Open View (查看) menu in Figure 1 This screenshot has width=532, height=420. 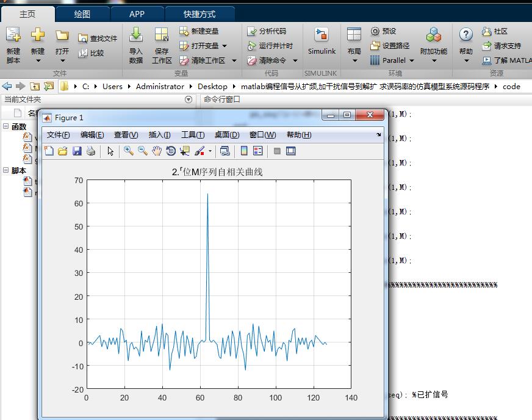[126, 135]
